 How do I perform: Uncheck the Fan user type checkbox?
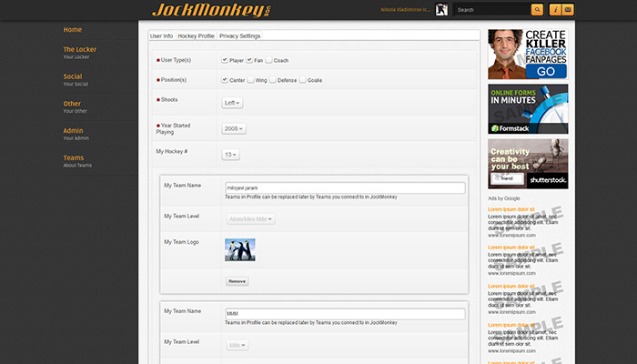pyautogui.click(x=248, y=60)
